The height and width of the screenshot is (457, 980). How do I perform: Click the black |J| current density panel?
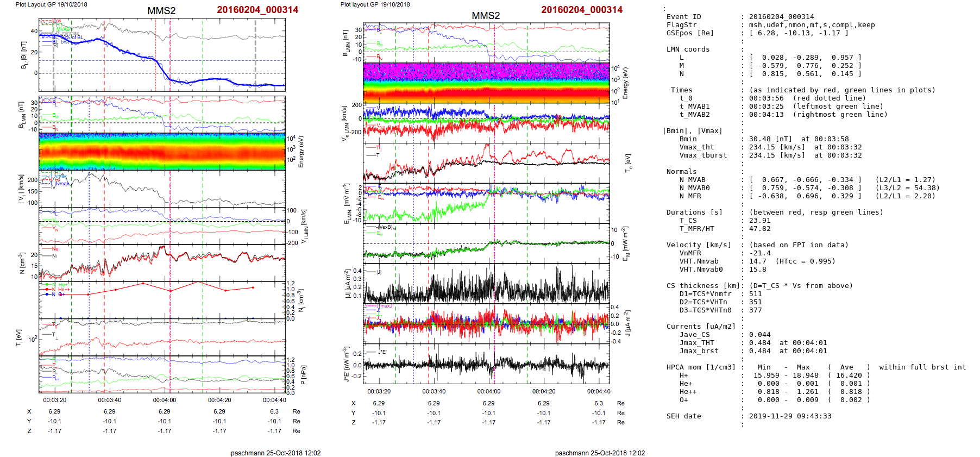tap(486, 284)
